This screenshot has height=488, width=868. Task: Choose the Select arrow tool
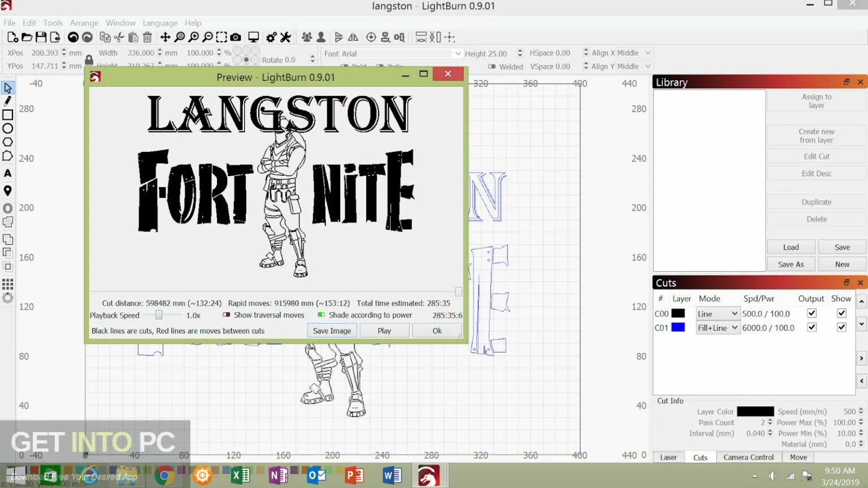click(x=7, y=88)
